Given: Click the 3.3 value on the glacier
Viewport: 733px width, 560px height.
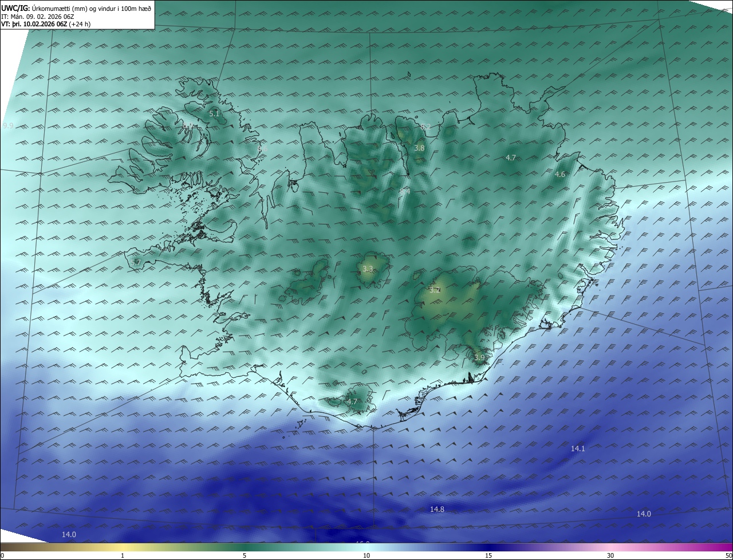Looking at the screenshot, I should pyautogui.click(x=368, y=269).
